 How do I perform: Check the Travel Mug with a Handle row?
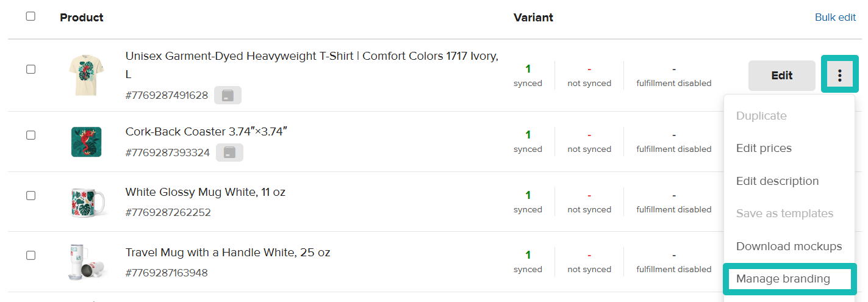click(x=30, y=256)
